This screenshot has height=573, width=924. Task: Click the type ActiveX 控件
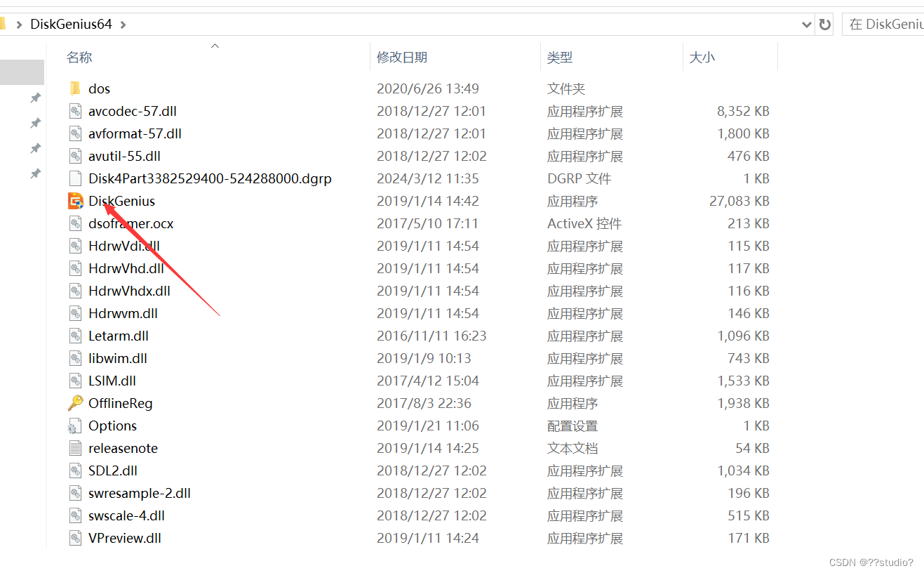pos(584,223)
